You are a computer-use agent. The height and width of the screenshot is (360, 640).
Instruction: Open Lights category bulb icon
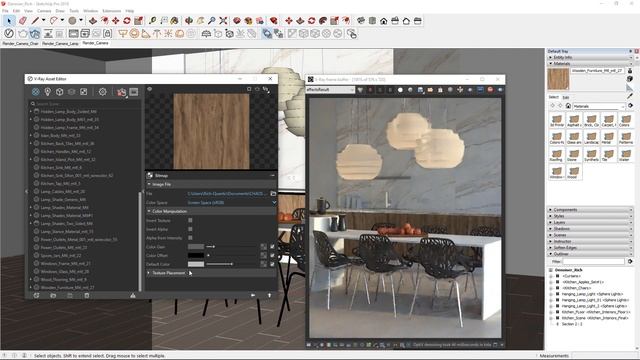click(48, 92)
